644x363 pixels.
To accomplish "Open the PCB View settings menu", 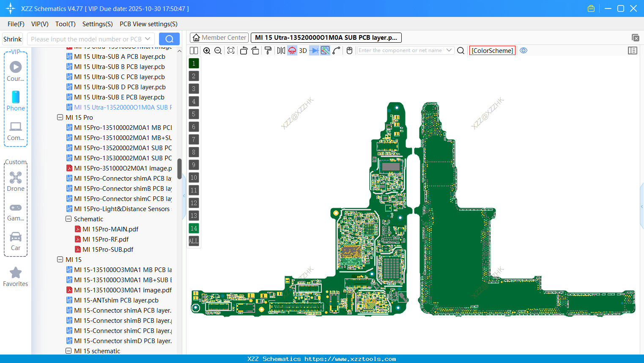I will (x=148, y=24).
